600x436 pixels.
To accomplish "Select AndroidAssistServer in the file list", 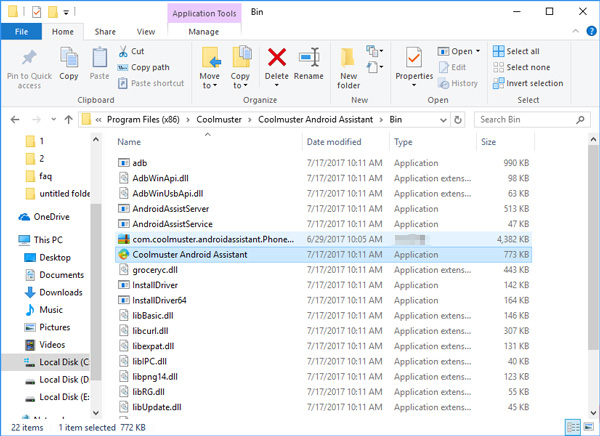I will (323, 209).
